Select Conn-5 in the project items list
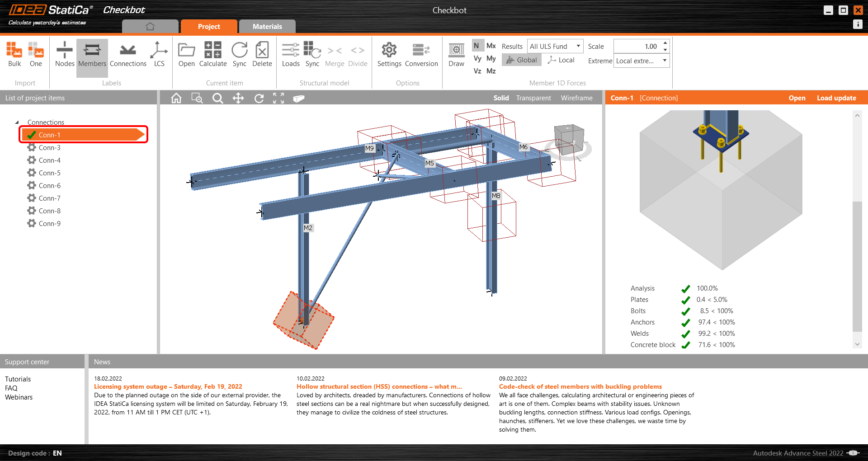The image size is (868, 461). click(49, 173)
